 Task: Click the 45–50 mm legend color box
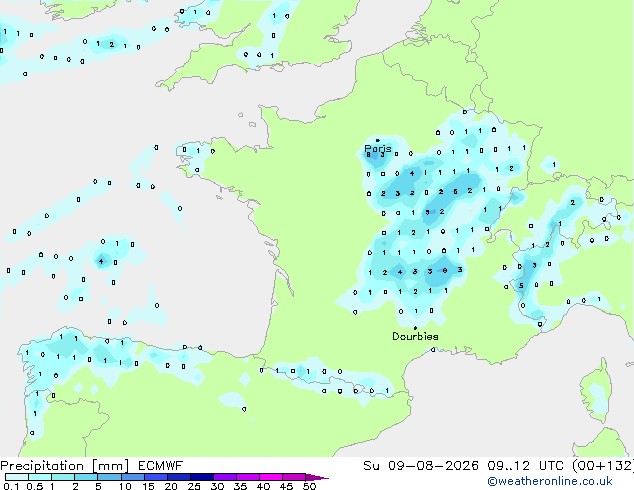pos(294,477)
